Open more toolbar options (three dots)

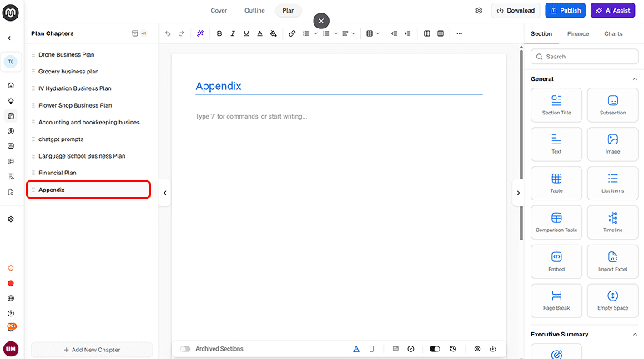click(459, 33)
